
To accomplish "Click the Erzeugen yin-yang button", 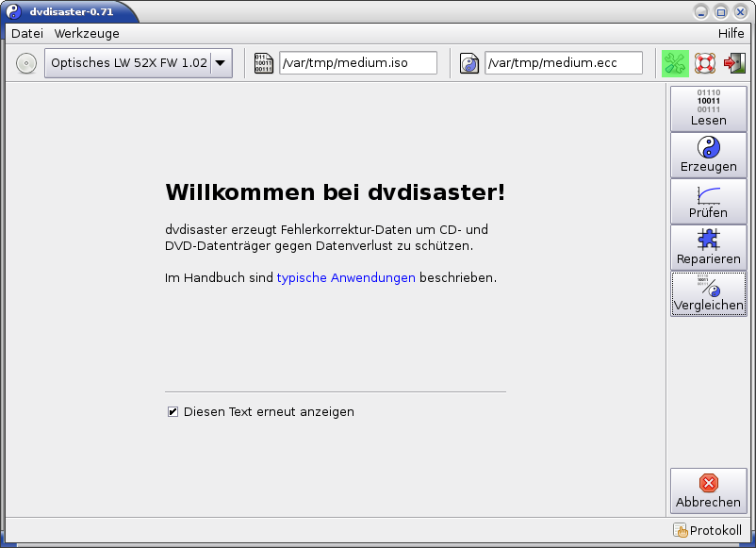I will pos(708,155).
